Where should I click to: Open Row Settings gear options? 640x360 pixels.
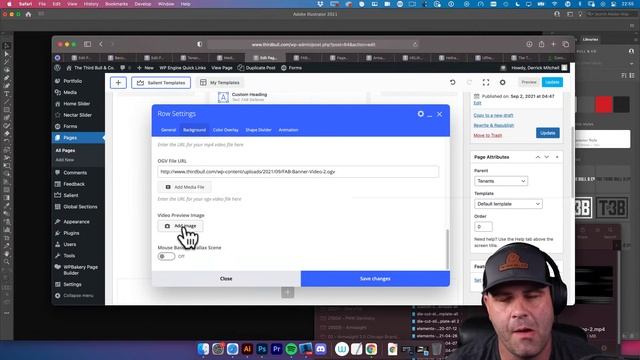tap(420, 114)
